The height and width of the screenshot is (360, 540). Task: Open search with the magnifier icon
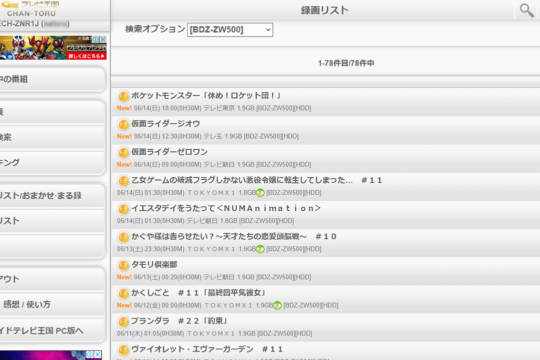526,10
